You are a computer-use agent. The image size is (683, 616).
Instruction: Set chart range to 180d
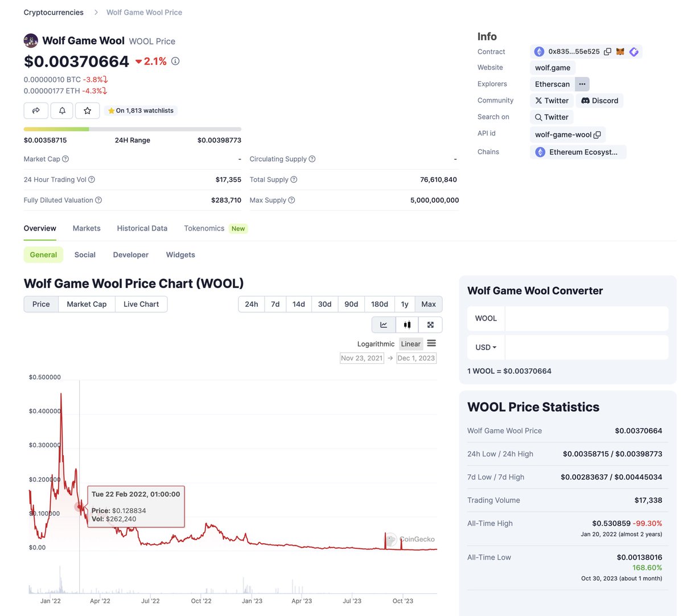[380, 304]
